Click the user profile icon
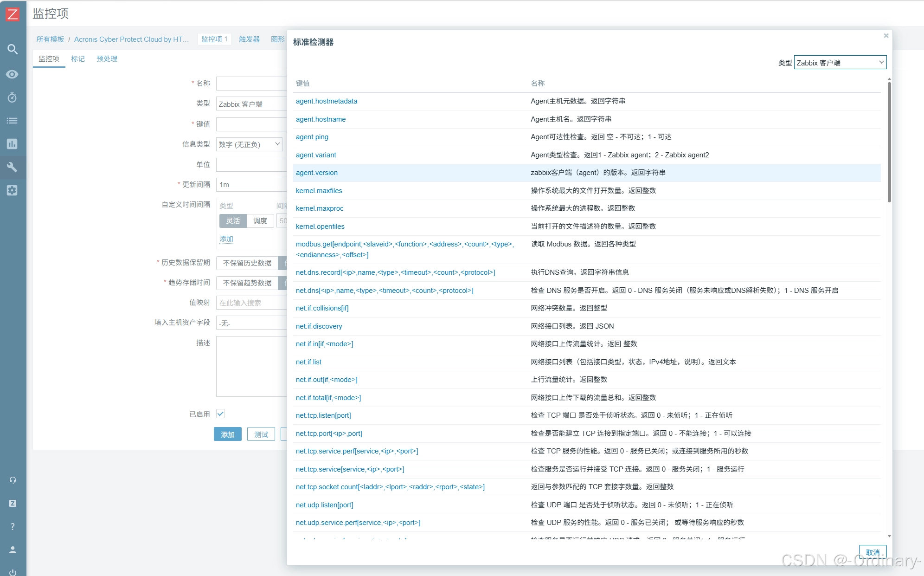 point(13,550)
